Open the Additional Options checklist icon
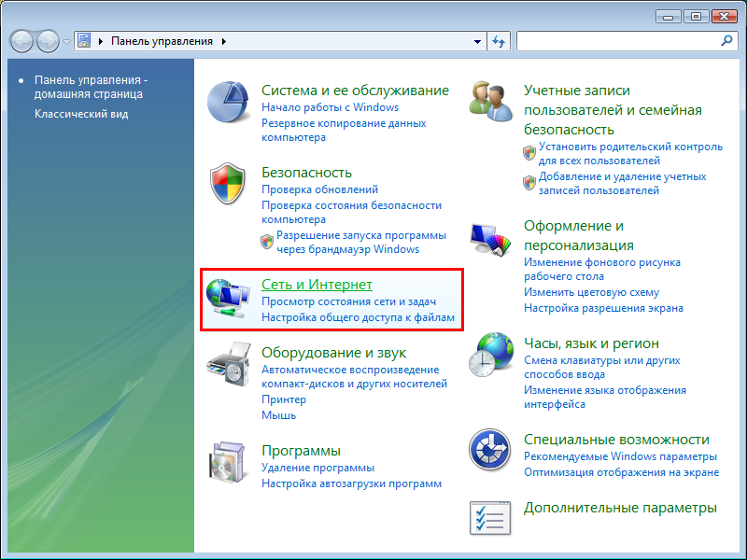 (489, 518)
